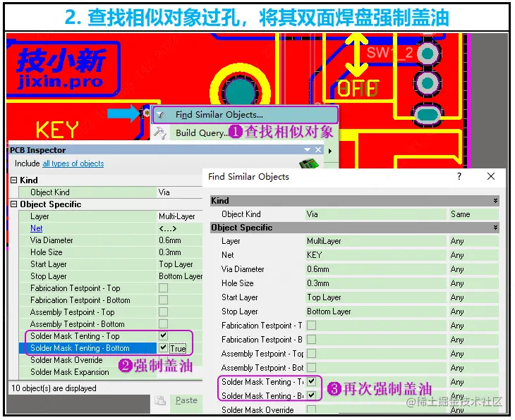Select the Solder Mask Override row in Inspector
Image resolution: width=515 pixels, height=420 pixels.
pos(87,360)
